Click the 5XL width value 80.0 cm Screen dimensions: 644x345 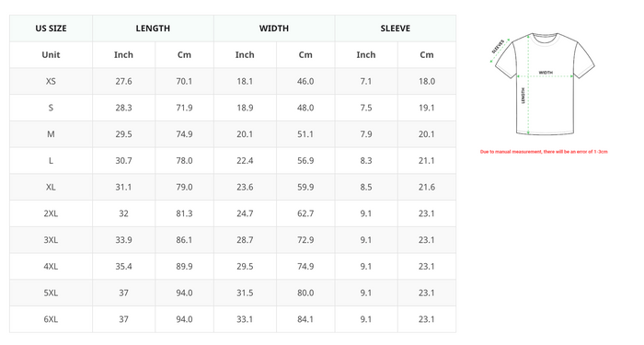(x=305, y=293)
